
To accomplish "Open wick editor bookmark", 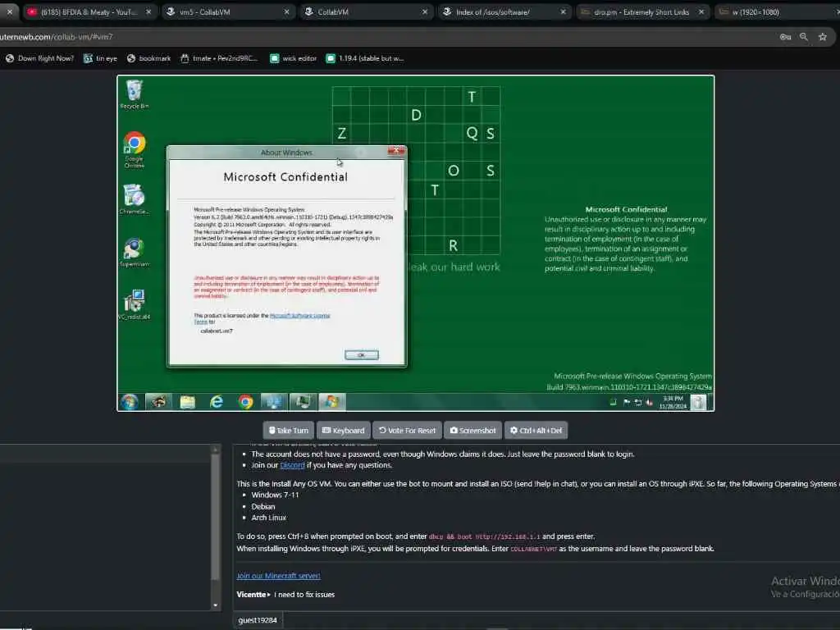I will (x=293, y=58).
